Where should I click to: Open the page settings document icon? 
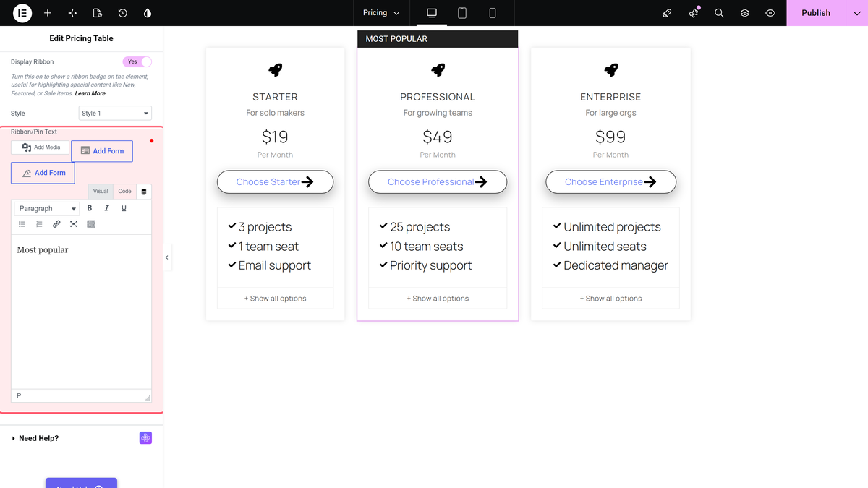point(98,13)
